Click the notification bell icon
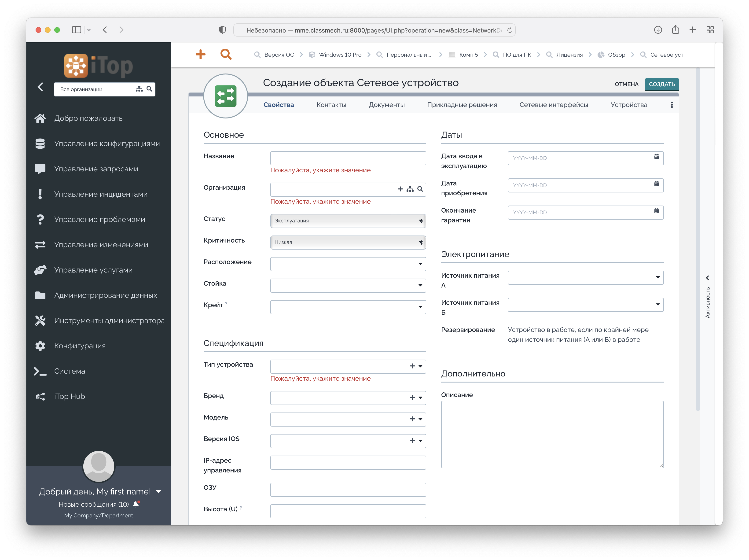The image size is (749, 560). (x=136, y=504)
